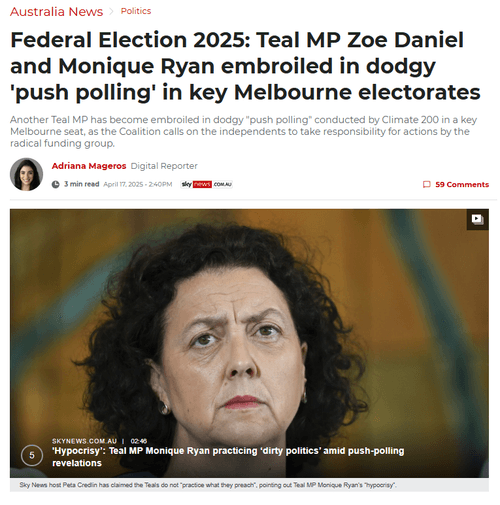500x505 pixels.
Task: Click the Peta Credlin image caption
Action: click(x=208, y=485)
